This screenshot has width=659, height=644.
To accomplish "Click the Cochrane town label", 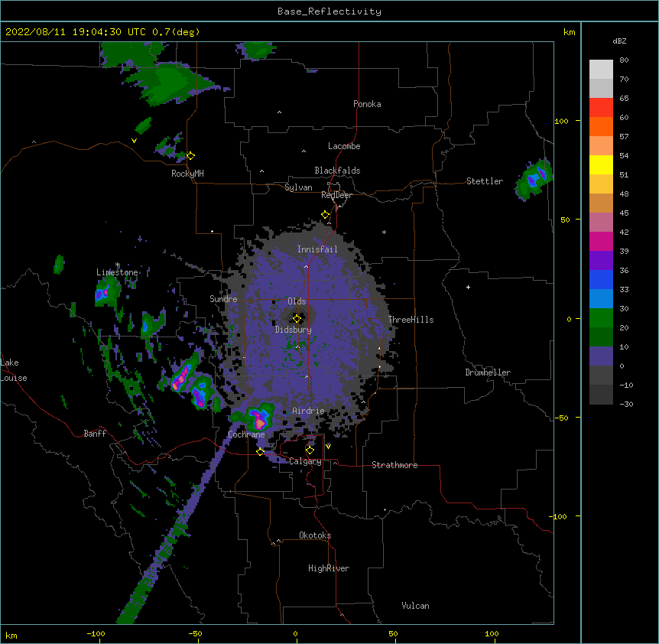I will click(x=246, y=434).
